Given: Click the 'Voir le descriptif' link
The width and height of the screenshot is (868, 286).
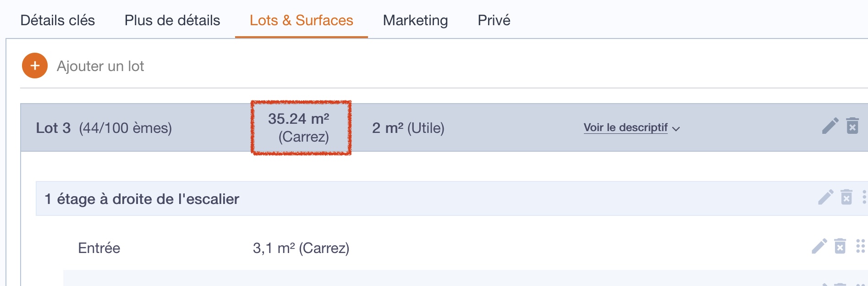Looking at the screenshot, I should pyautogui.click(x=625, y=127).
